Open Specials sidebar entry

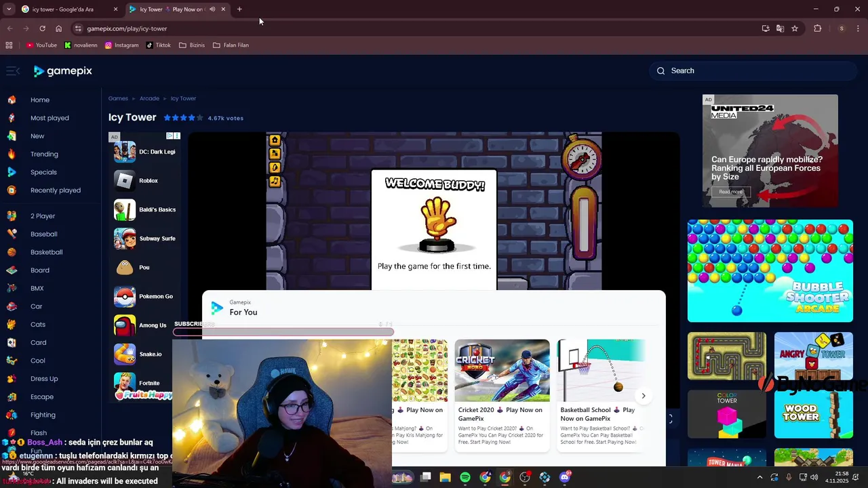point(43,172)
